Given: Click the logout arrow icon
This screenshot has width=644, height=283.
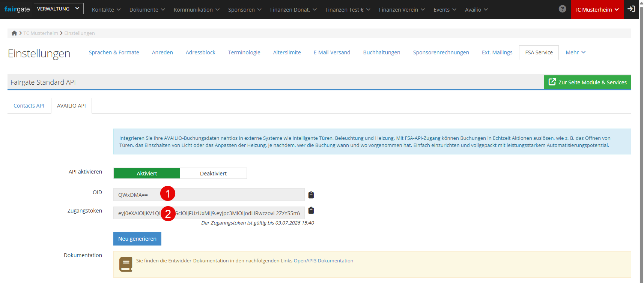Looking at the screenshot, I should pyautogui.click(x=631, y=9).
